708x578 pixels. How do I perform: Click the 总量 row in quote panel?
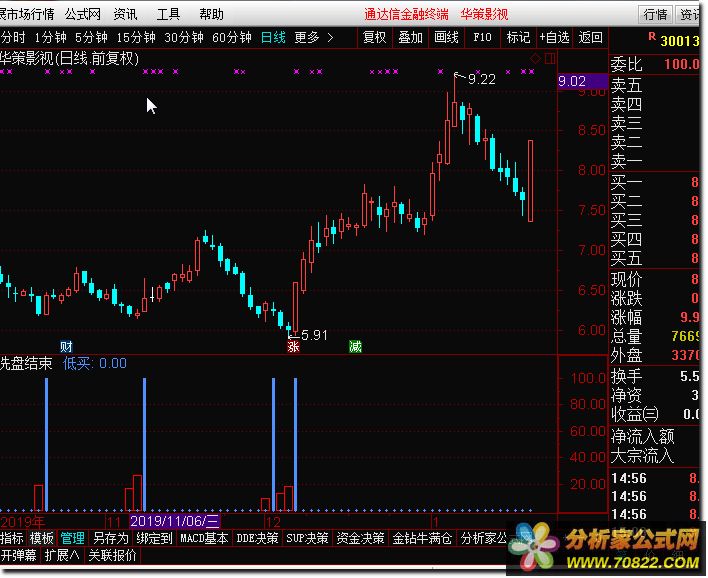click(655, 336)
